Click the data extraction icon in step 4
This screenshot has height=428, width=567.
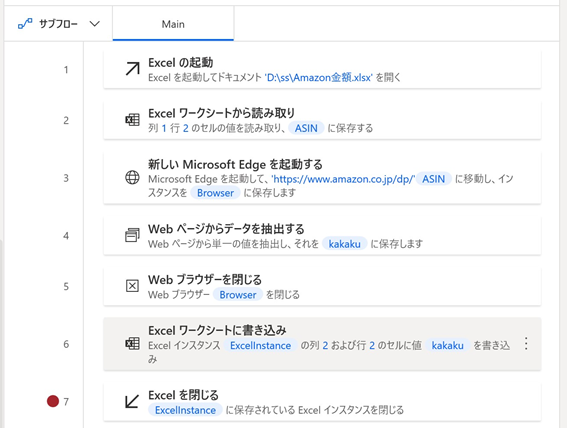tap(132, 235)
